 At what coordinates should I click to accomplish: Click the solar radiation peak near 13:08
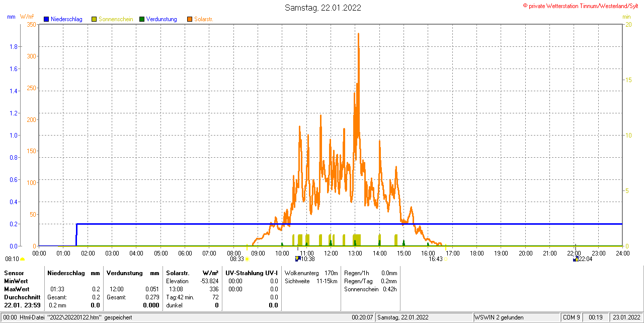(358, 34)
